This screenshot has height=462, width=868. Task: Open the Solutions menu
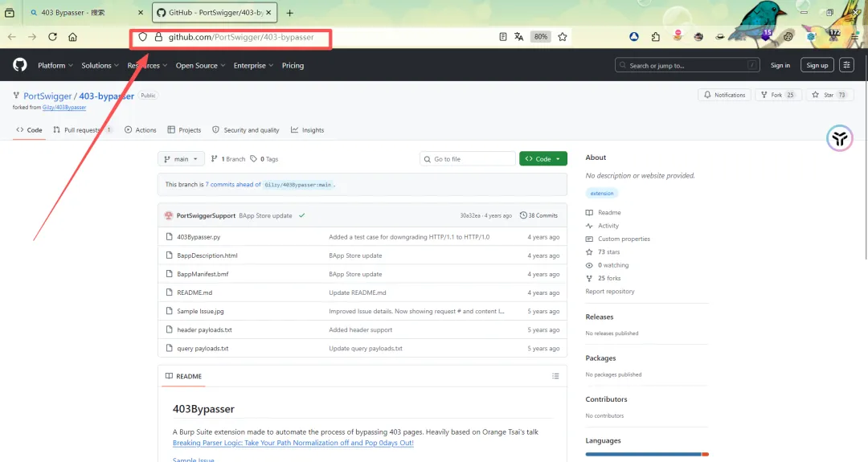(100, 65)
